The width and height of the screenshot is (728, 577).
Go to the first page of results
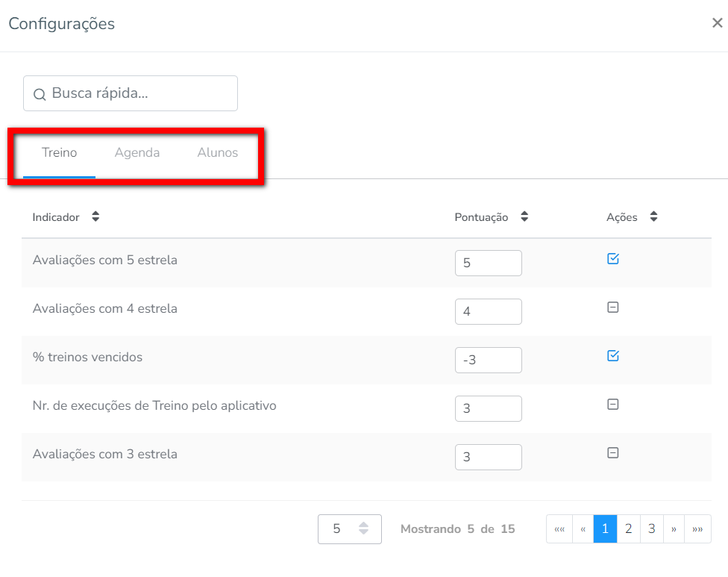click(x=559, y=528)
